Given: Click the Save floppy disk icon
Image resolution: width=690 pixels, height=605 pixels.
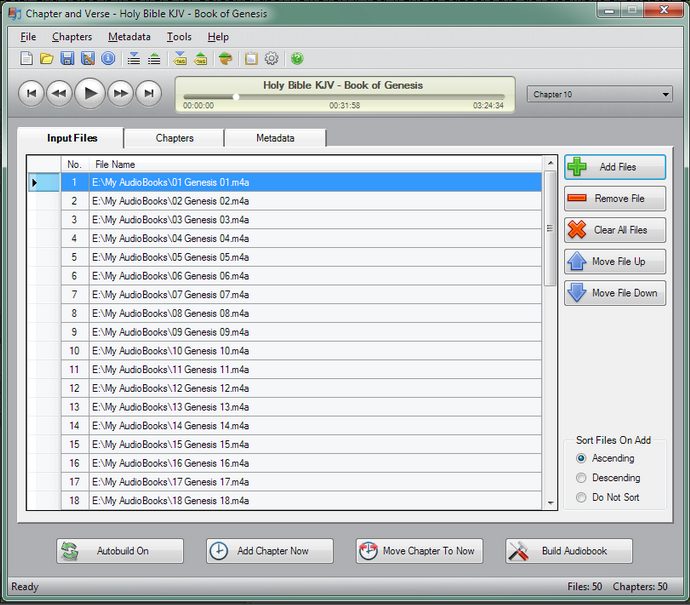Looking at the screenshot, I should click(67, 59).
